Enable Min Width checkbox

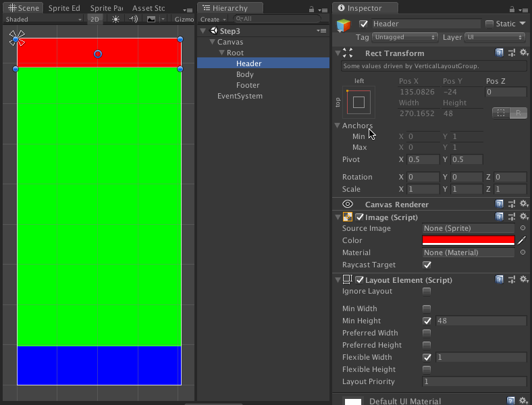pos(427,308)
